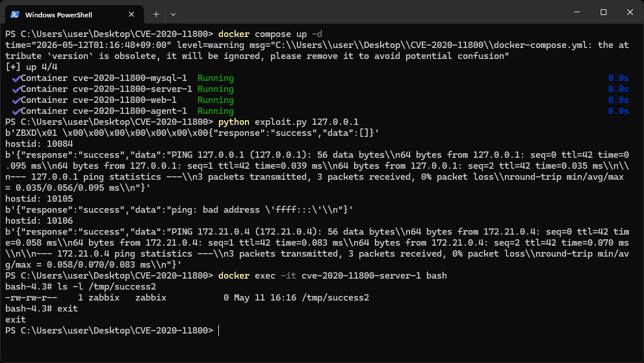
Task: Click the checkmark next to cve-2020-11800-server-1 container
Action: click(x=16, y=89)
